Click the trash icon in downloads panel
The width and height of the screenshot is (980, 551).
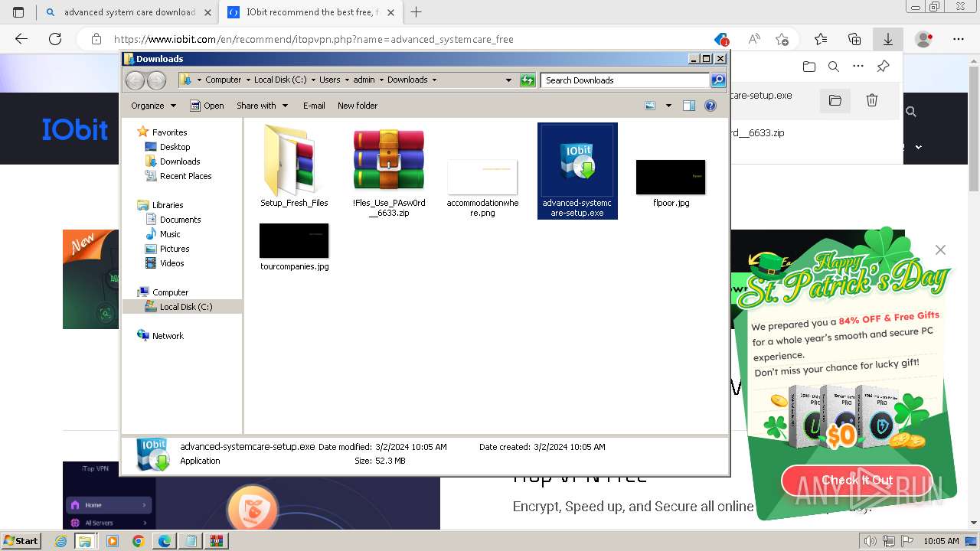(871, 100)
